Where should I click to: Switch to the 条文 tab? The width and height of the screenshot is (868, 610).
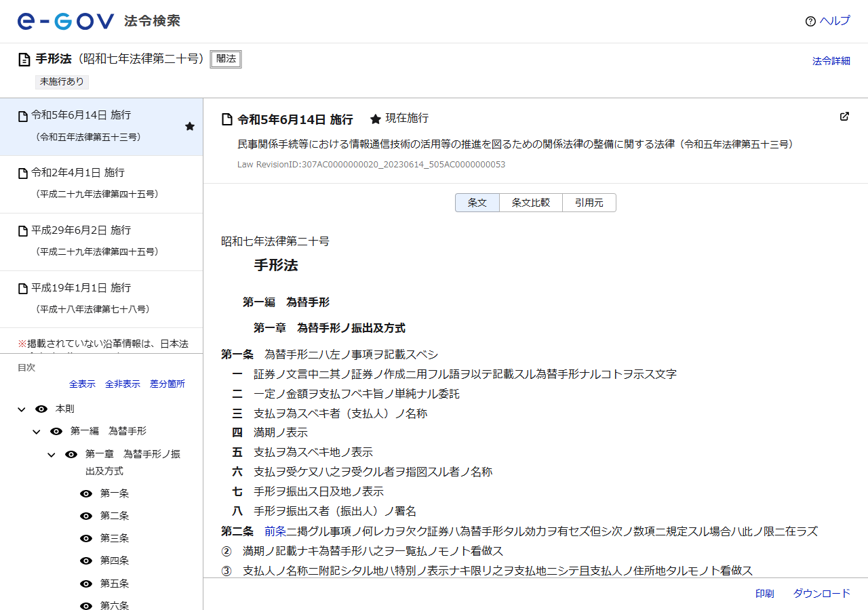477,203
